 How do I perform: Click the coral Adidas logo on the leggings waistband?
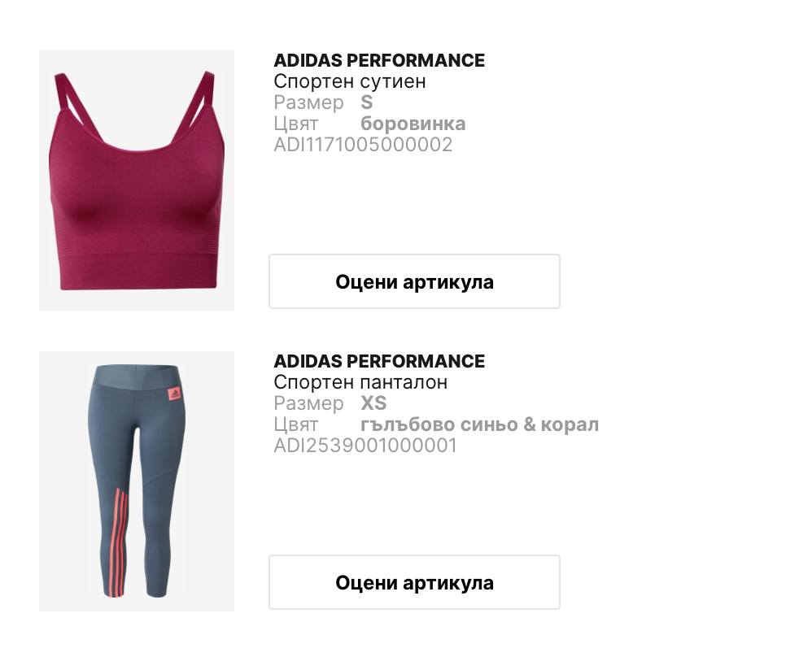(x=174, y=394)
